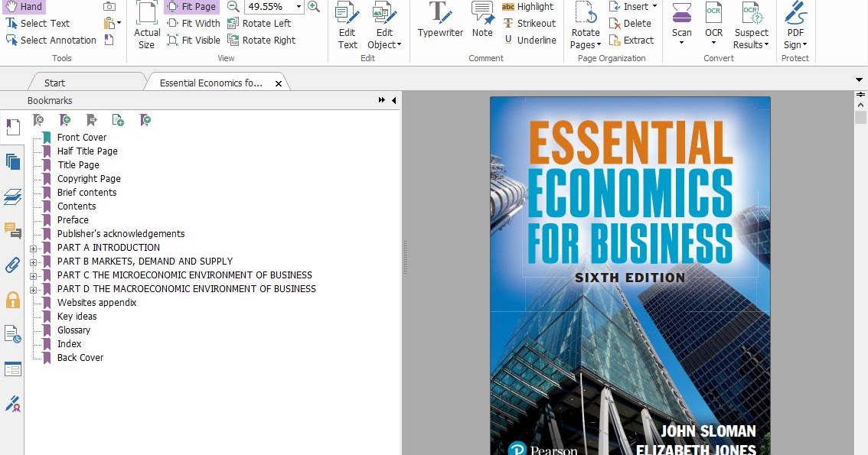Open the Comments panel in sidebar

click(x=13, y=230)
